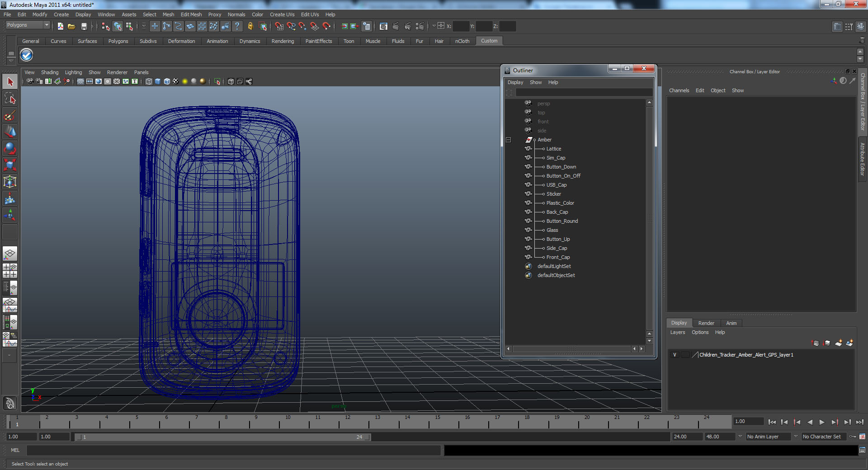
Task: Click the New scene icon
Action: pos(61,26)
